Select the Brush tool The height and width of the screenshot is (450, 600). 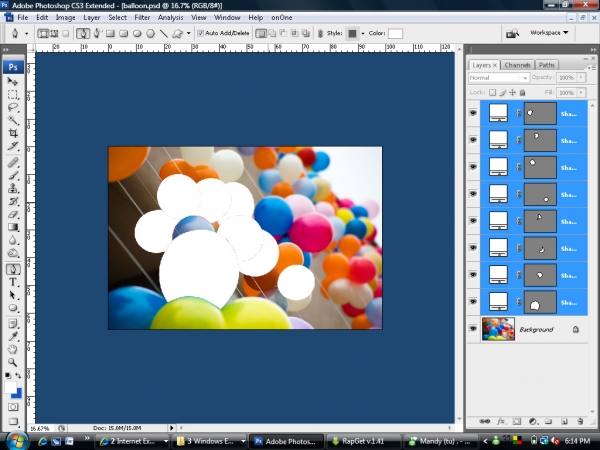click(x=13, y=176)
